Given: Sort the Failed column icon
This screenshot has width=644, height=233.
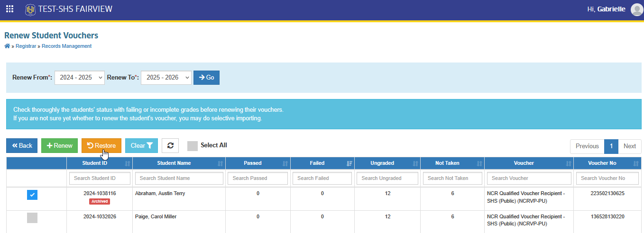Looking at the screenshot, I should 349,163.
